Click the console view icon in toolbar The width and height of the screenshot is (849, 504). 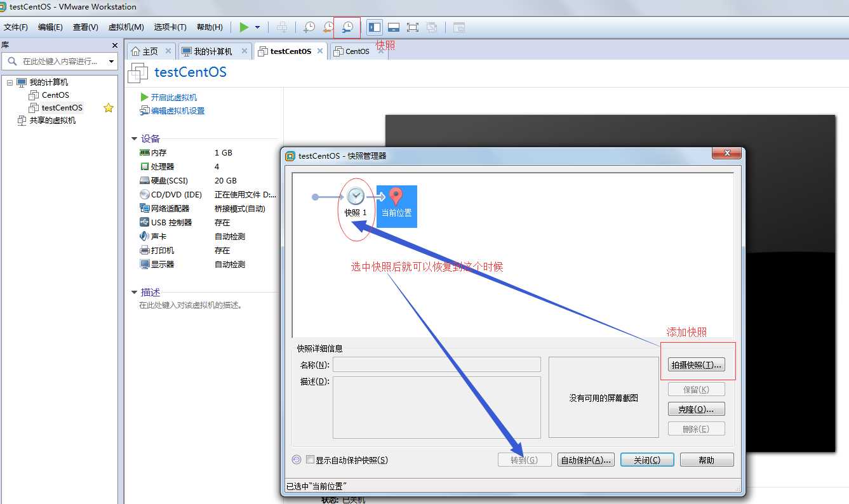(x=458, y=27)
